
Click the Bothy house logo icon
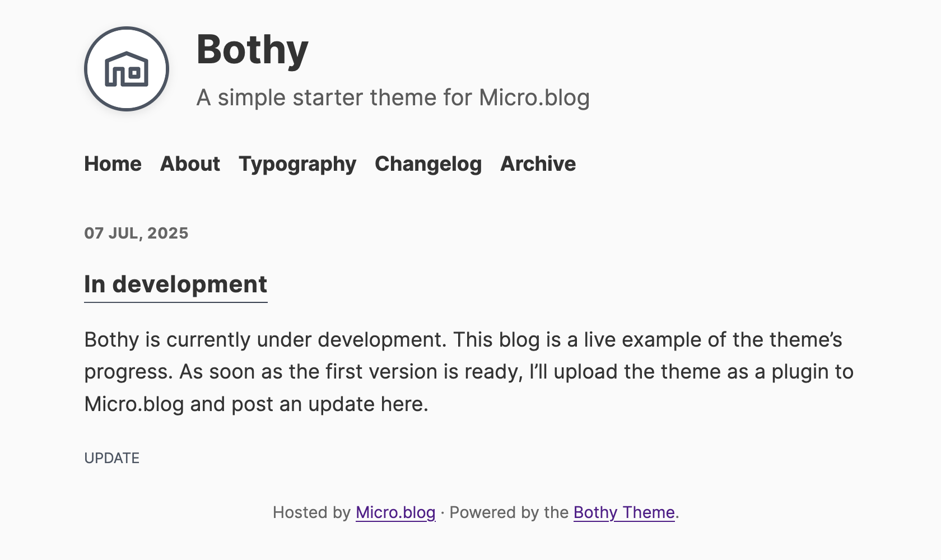127,69
